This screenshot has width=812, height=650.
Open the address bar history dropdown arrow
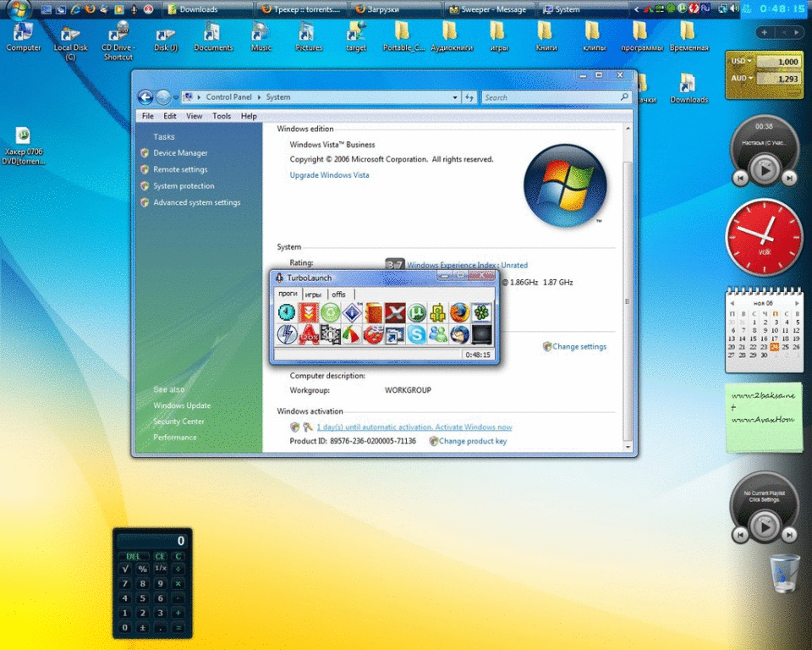point(455,97)
